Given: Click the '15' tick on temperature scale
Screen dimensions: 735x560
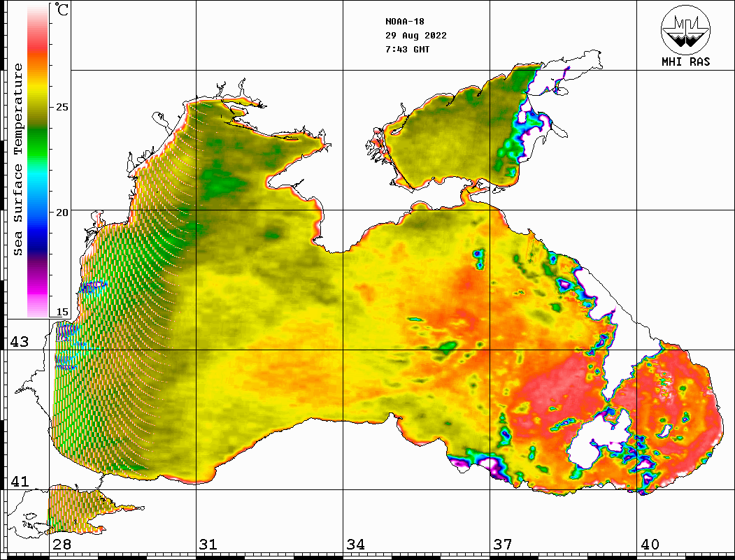Looking at the screenshot, I should [x=62, y=312].
